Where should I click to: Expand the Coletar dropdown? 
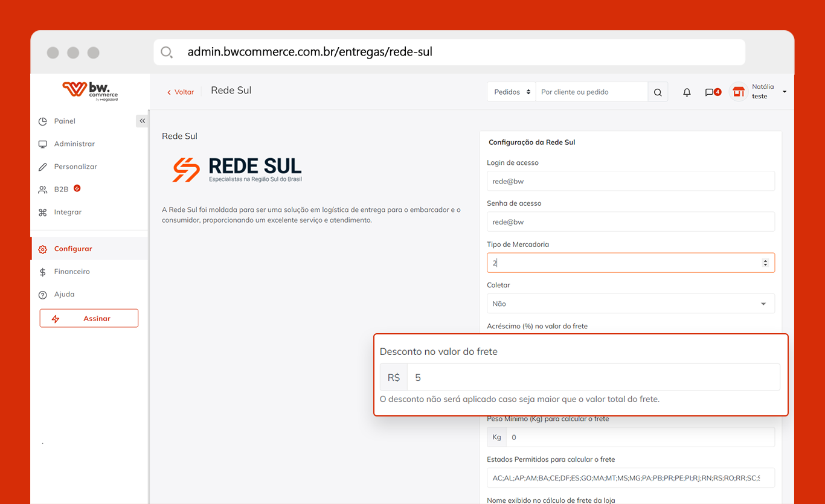[x=631, y=304]
